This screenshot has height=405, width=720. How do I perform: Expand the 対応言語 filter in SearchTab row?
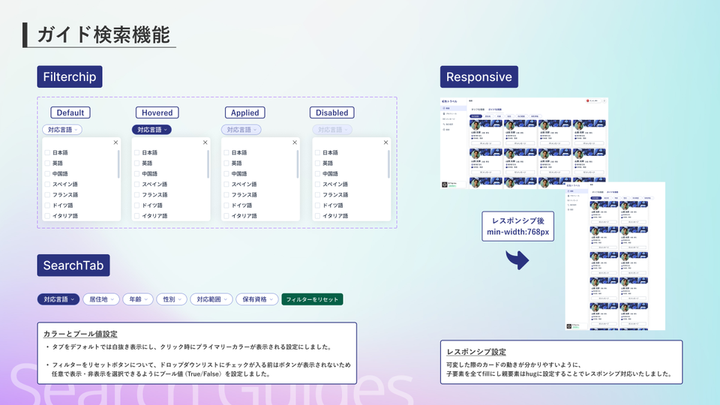(58, 299)
